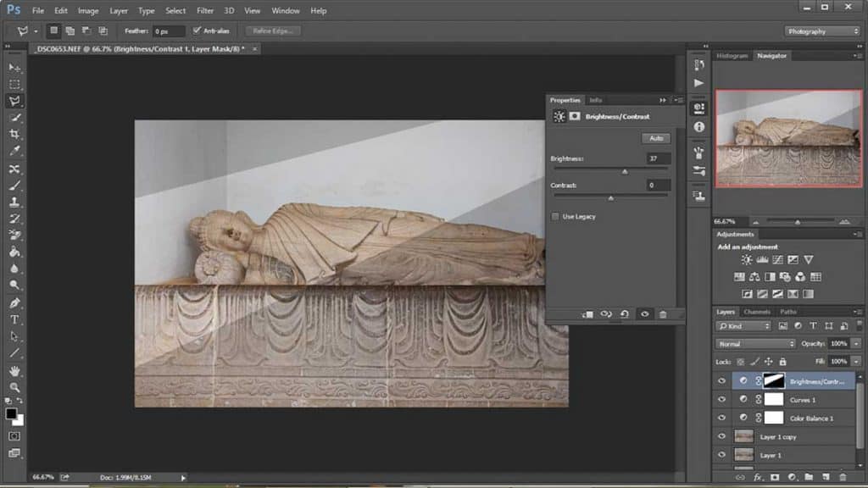Image resolution: width=868 pixels, height=488 pixels.
Task: Select the Quick Selection tool
Action: 14,117
